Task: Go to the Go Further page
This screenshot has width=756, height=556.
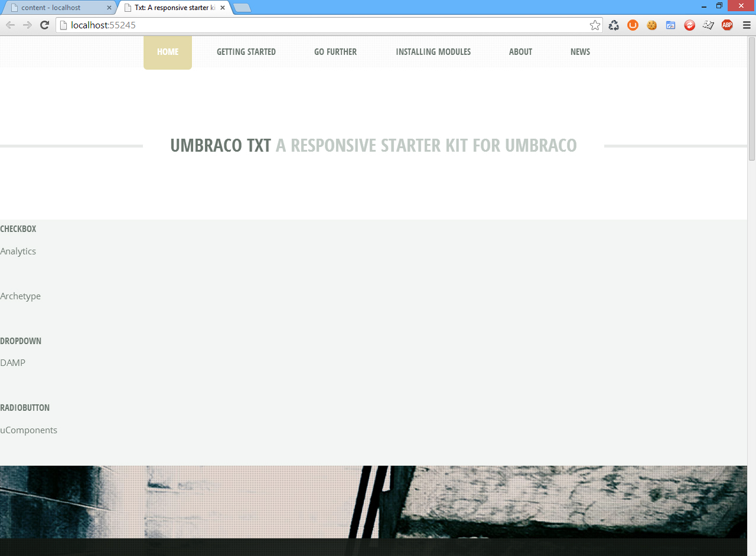Action: [335, 52]
